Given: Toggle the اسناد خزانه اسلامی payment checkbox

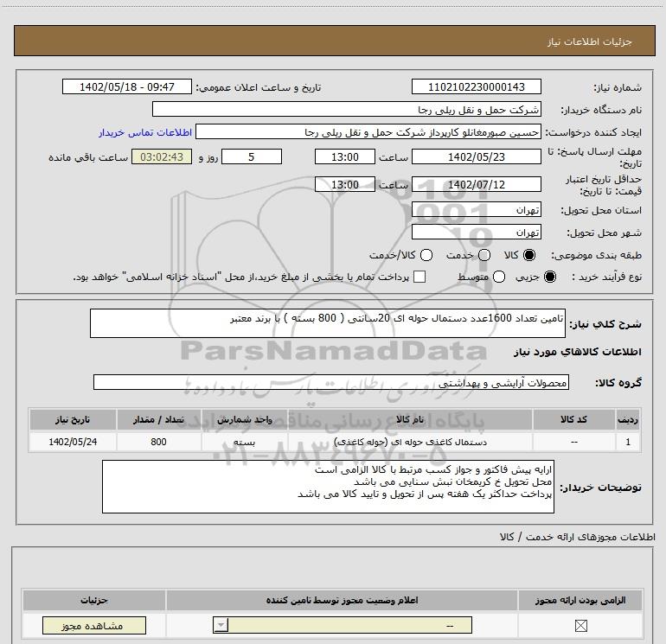Looking at the screenshot, I should click(419, 277).
